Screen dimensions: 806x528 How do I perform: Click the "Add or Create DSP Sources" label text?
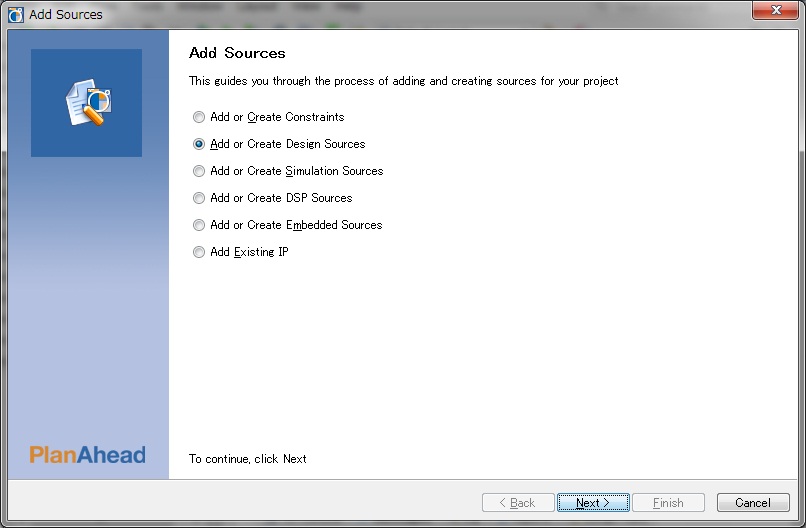coord(281,198)
